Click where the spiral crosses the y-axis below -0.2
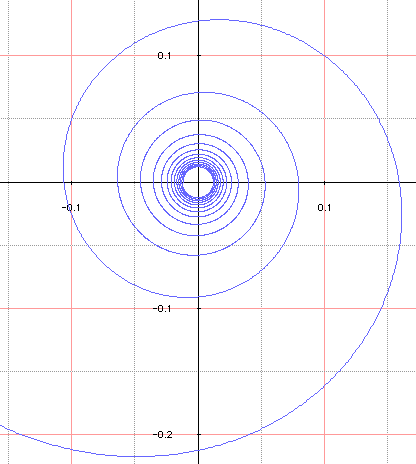Viewport: 416px width, 464px height. [199, 450]
